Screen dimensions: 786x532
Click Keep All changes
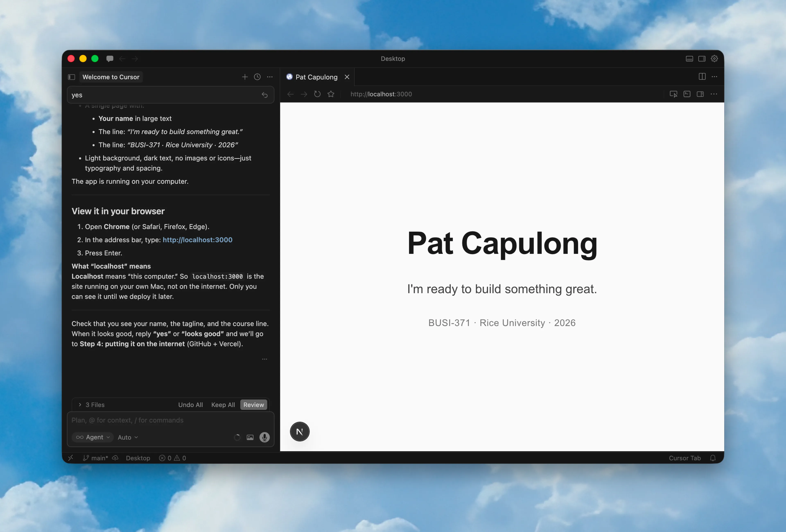[x=223, y=405]
